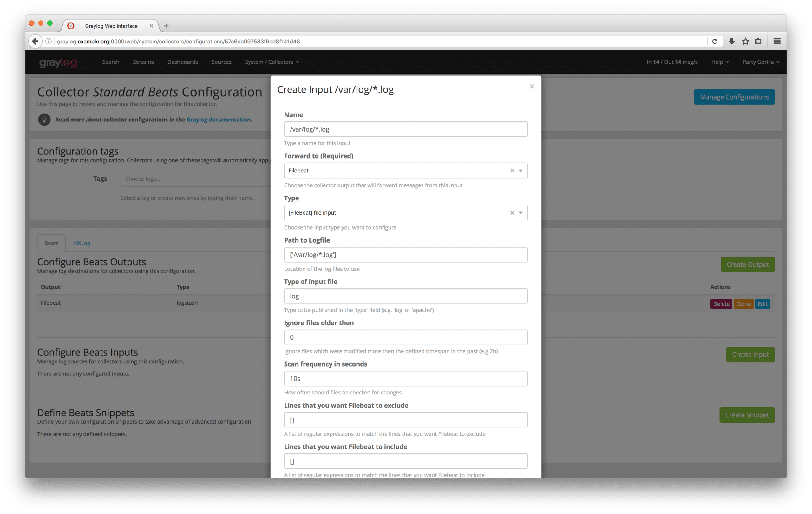Image resolution: width=812 pixels, height=514 pixels.
Task: Bookmark page with the star icon
Action: click(x=745, y=42)
